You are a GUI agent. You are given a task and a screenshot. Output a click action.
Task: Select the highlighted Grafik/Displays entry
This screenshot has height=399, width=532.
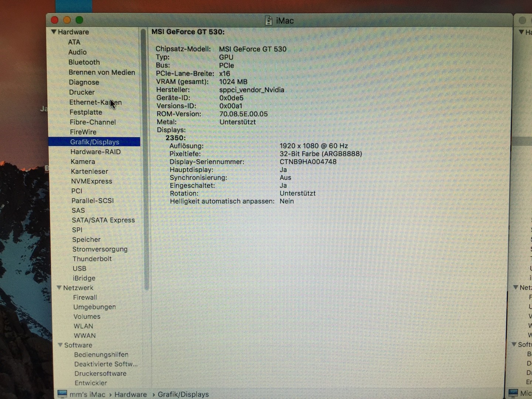tap(94, 142)
